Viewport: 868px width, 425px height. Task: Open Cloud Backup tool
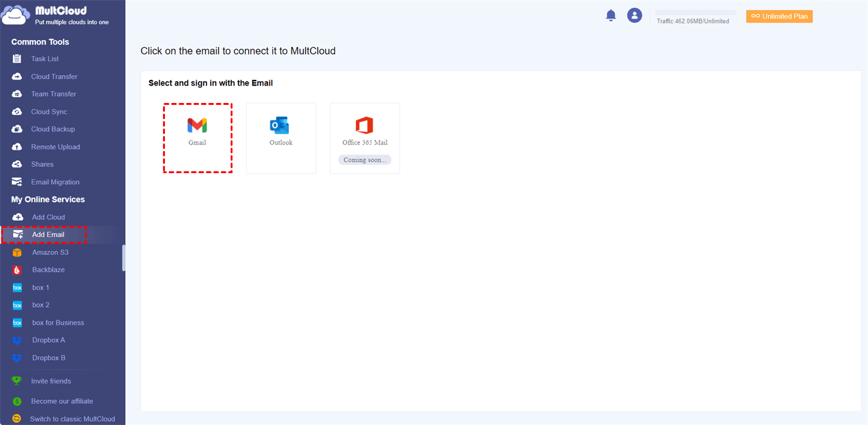pos(53,129)
